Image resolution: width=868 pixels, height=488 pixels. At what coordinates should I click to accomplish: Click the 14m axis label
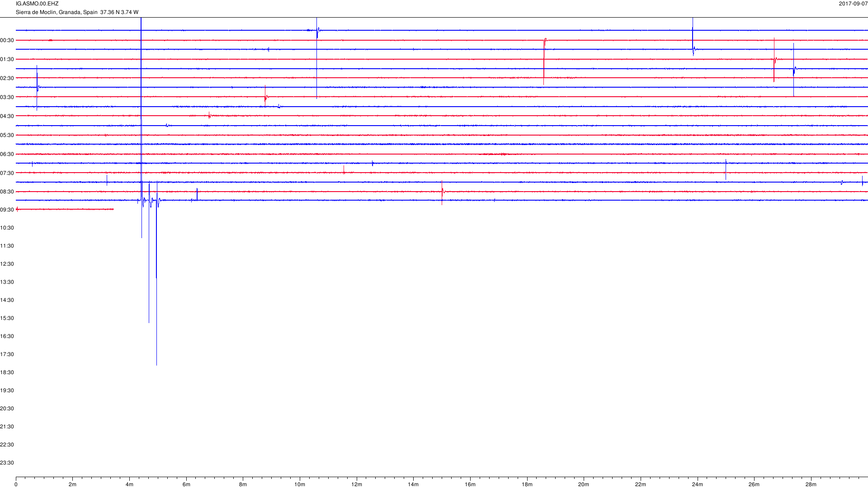pos(413,485)
